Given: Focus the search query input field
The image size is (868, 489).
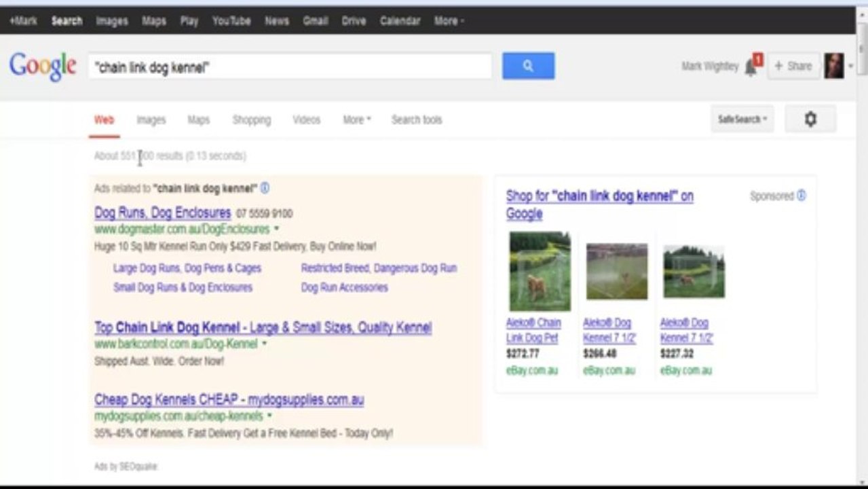Looking at the screenshot, I should 290,67.
